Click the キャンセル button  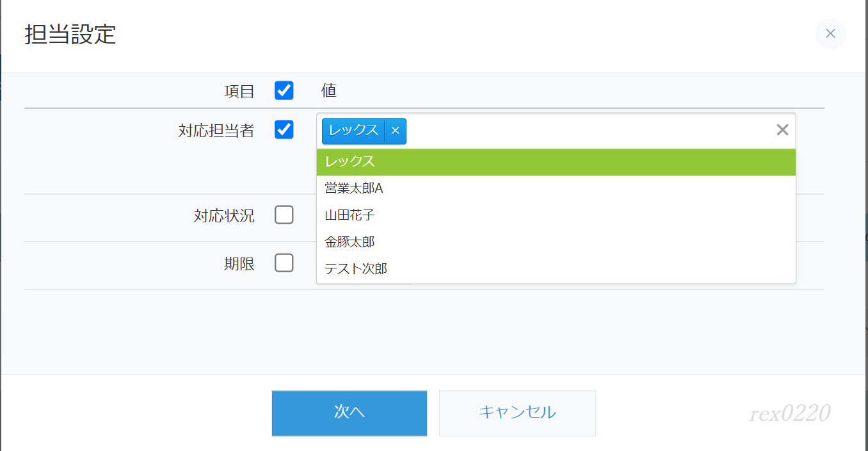[517, 413]
